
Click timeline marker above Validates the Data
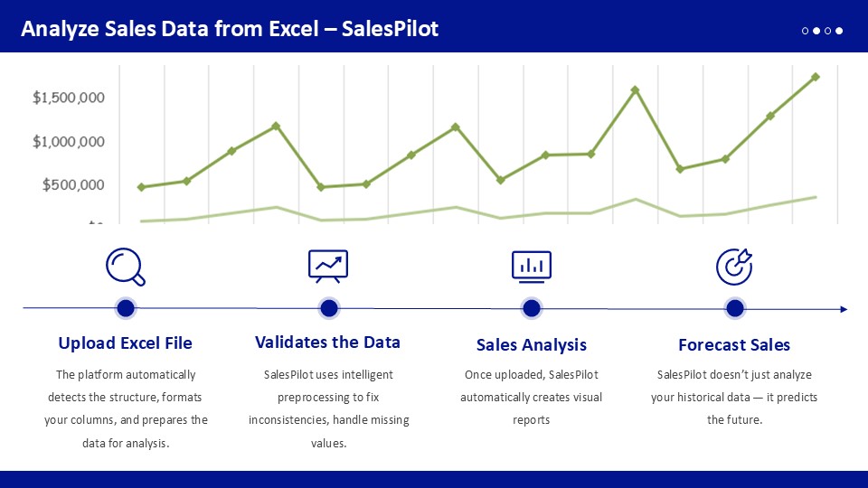pos(329,309)
